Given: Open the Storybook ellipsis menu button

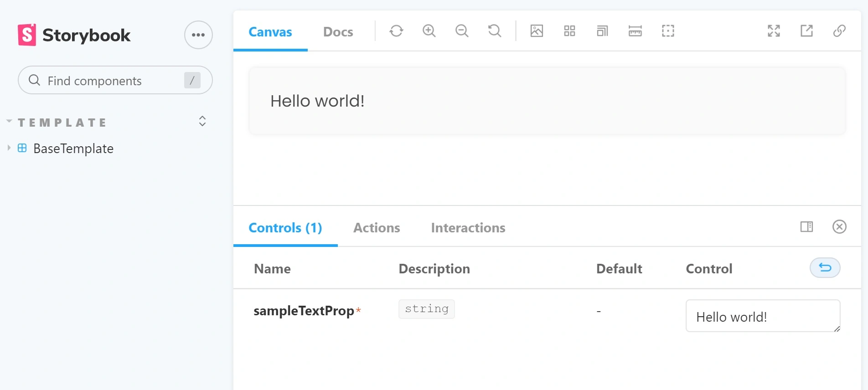Looking at the screenshot, I should tap(198, 35).
